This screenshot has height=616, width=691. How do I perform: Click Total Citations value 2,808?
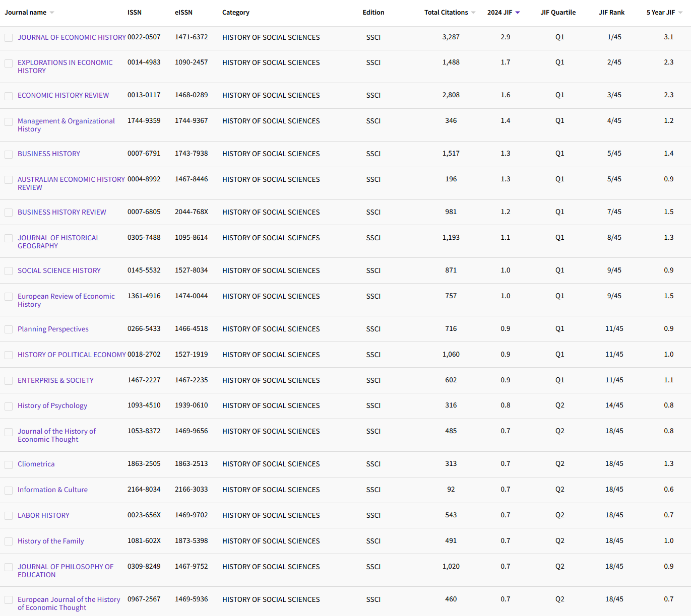[x=451, y=95]
